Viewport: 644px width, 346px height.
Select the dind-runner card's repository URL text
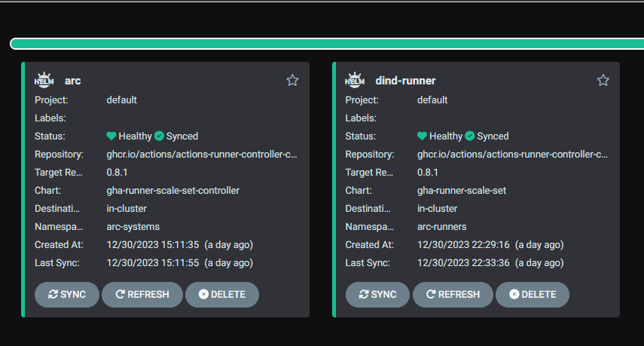(x=512, y=155)
